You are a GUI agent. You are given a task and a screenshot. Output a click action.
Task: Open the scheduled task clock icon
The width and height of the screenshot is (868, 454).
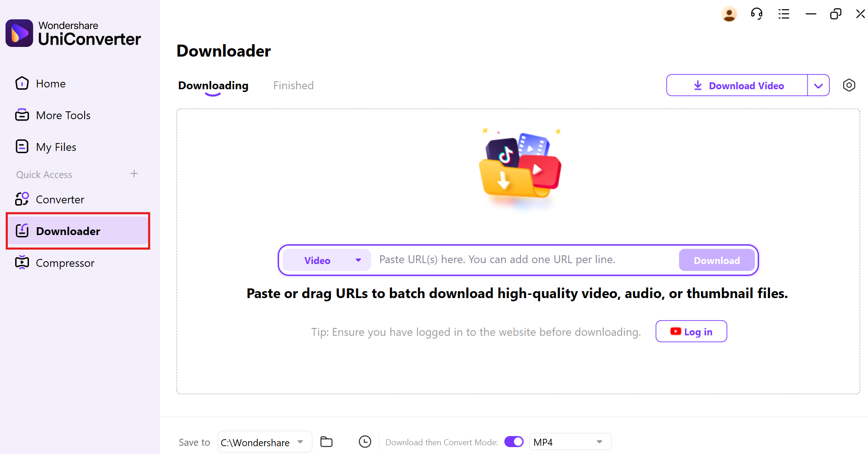pyautogui.click(x=365, y=442)
